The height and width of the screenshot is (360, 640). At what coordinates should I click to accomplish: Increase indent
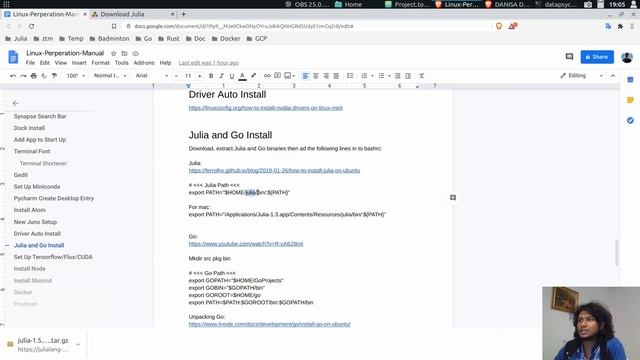(408, 76)
